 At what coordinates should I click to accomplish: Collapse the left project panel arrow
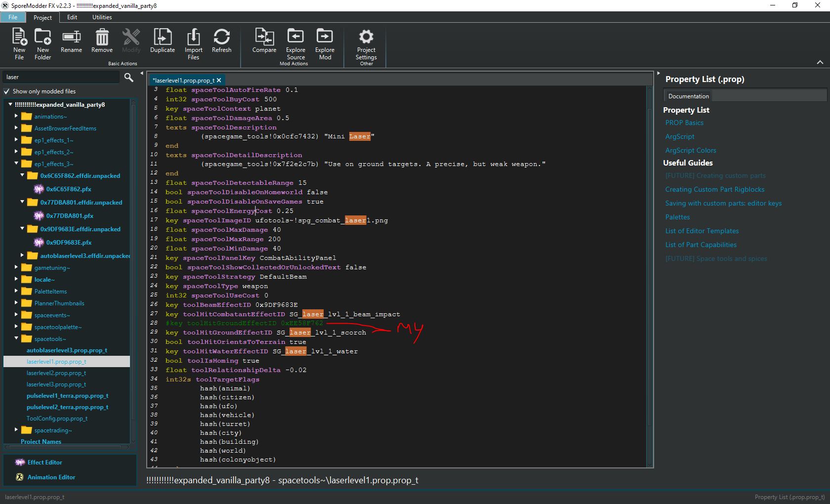[x=142, y=73]
